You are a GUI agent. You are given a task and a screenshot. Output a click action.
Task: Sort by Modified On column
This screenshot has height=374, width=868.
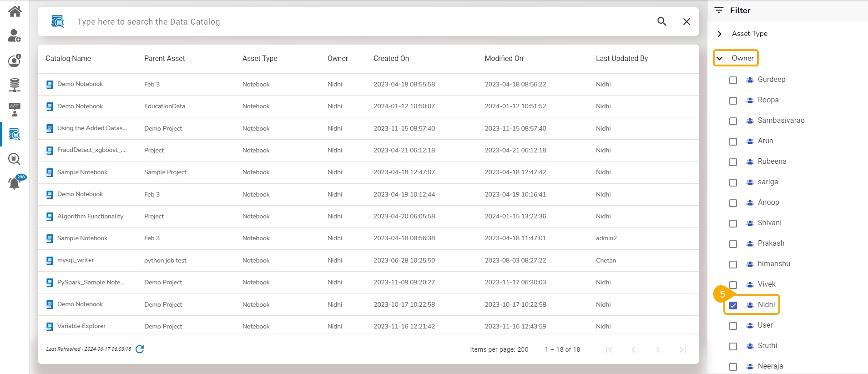504,58
